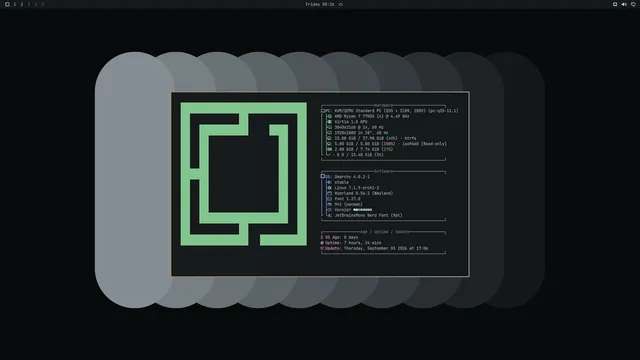Screen dimensions: 640x360
Task: Click the green Omarchy logo in terminal
Action: [244, 174]
